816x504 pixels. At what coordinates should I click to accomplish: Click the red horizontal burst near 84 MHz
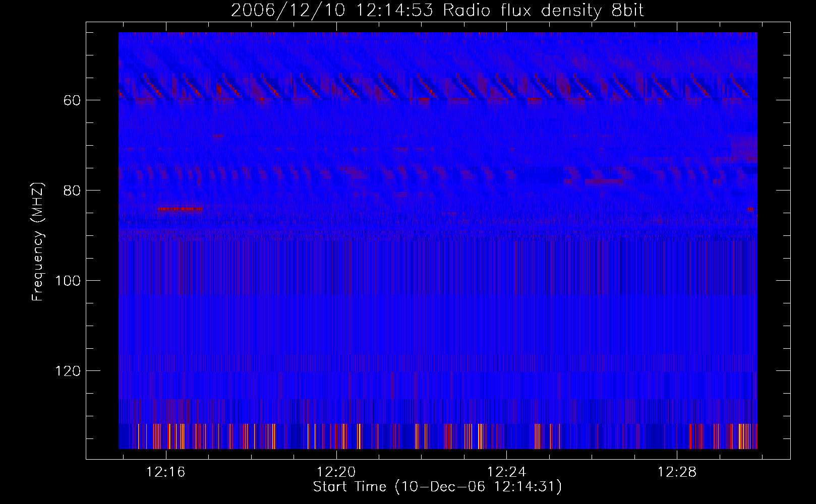point(180,209)
